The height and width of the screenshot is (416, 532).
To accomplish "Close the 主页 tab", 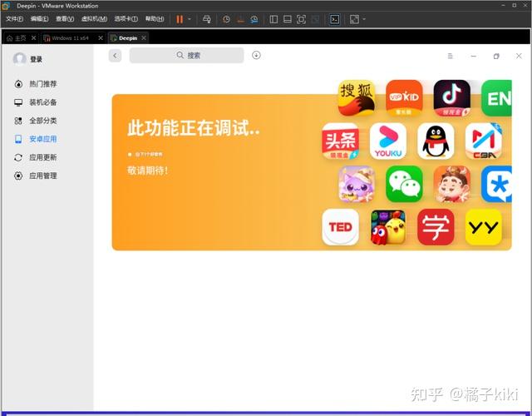I will (x=33, y=38).
